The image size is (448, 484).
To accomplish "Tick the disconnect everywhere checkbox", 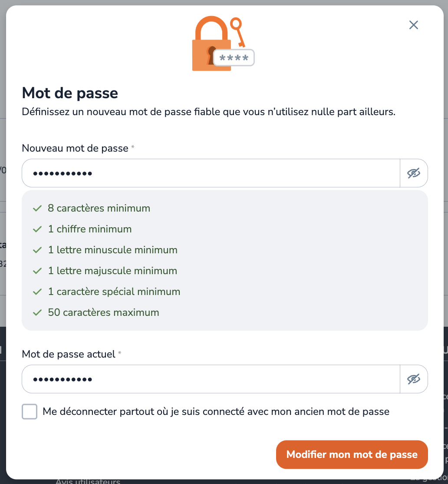I will pyautogui.click(x=30, y=411).
